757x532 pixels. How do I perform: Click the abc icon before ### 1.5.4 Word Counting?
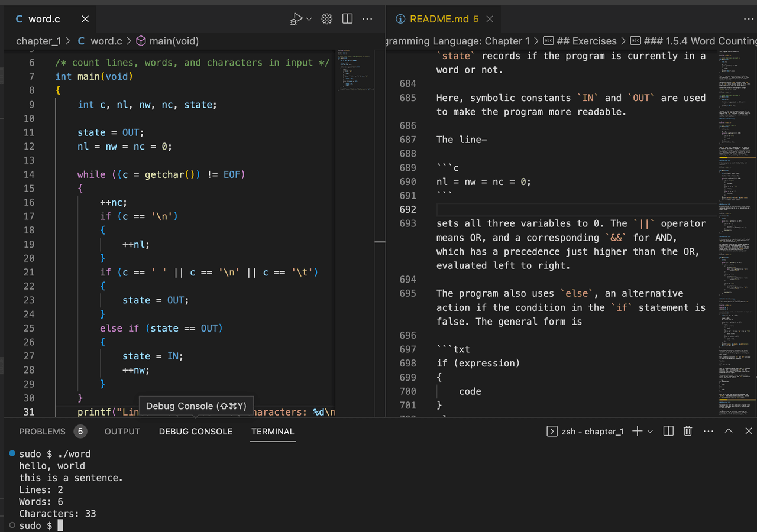(635, 41)
